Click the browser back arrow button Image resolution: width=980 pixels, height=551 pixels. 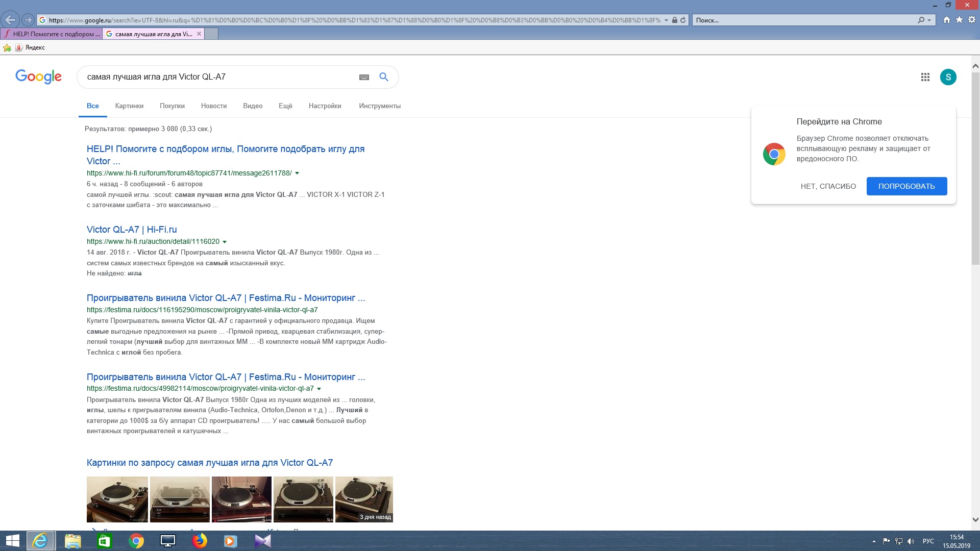[x=10, y=20]
